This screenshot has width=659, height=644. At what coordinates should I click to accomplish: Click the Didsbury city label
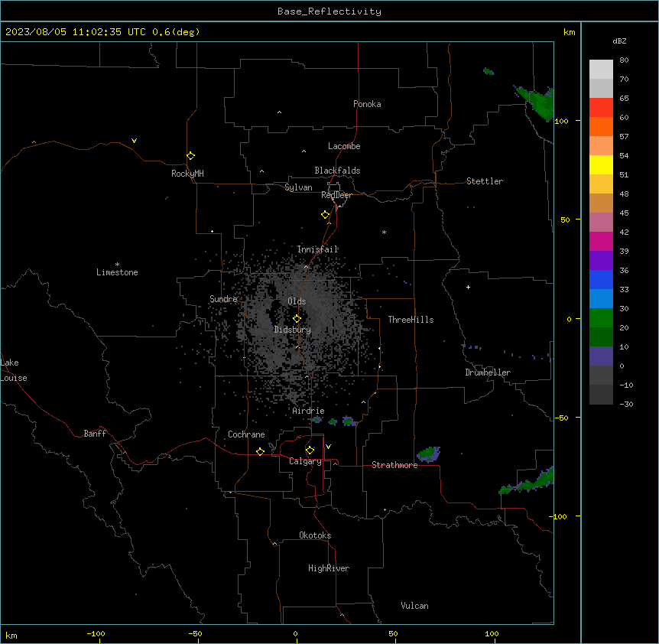(293, 330)
